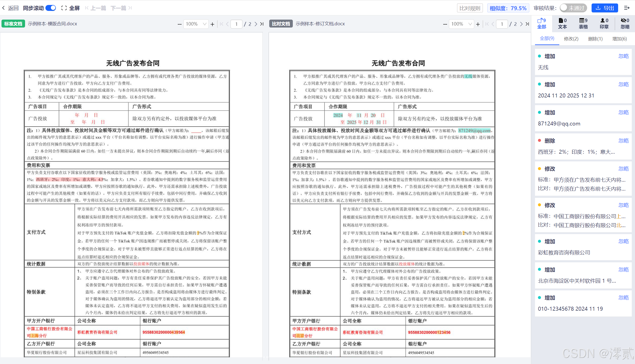Screen dimensions: 635x364
Task: Click the 返回 back arrow
Action: tap(3, 8)
